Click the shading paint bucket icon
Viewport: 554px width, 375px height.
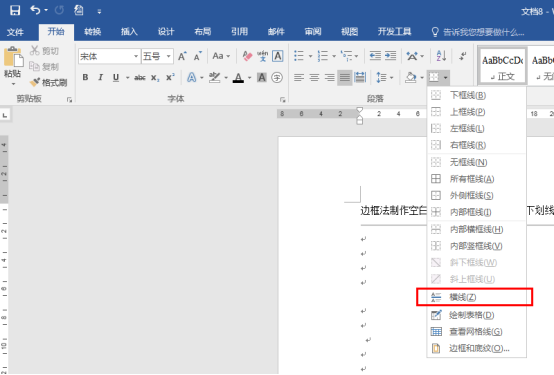tap(411, 77)
